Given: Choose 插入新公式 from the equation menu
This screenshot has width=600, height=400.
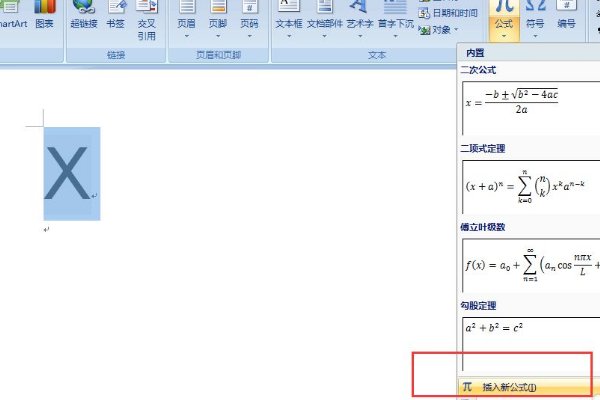Looking at the screenshot, I should click(509, 387).
